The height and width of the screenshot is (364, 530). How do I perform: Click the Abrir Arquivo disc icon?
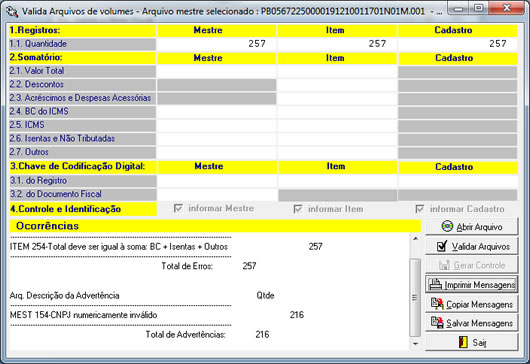447,226
